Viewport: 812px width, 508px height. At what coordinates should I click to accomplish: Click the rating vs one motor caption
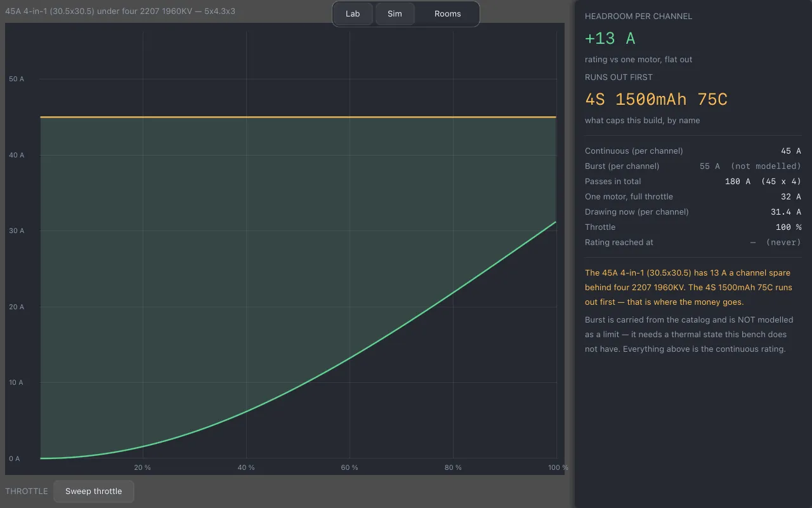(x=638, y=59)
